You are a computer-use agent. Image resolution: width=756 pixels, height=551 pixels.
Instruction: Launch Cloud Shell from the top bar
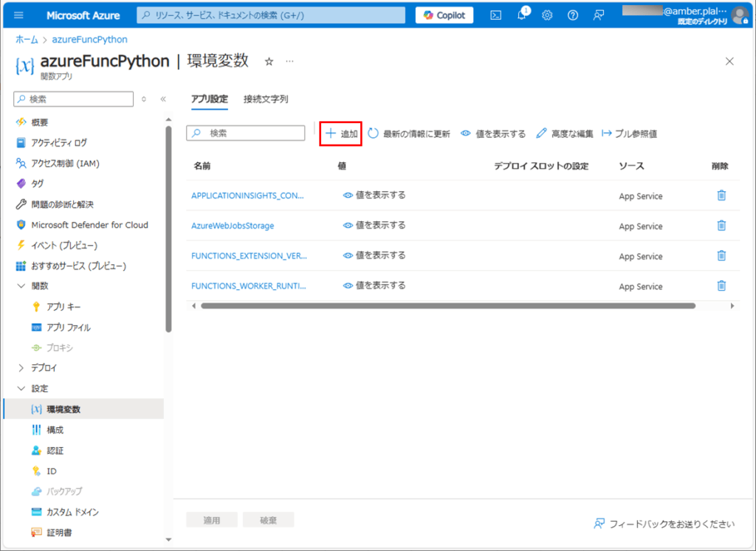pyautogui.click(x=495, y=14)
